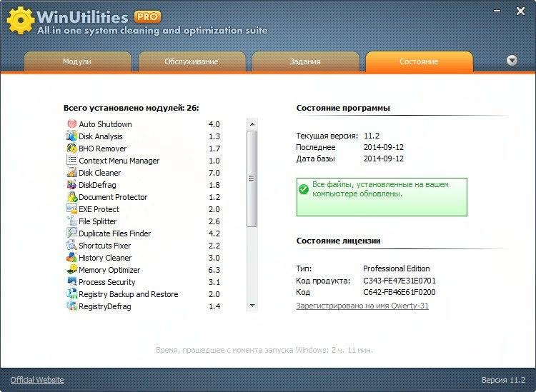This screenshot has width=536, height=392.
Task: Select the DiskDefrag list entry
Action: [x=144, y=185]
